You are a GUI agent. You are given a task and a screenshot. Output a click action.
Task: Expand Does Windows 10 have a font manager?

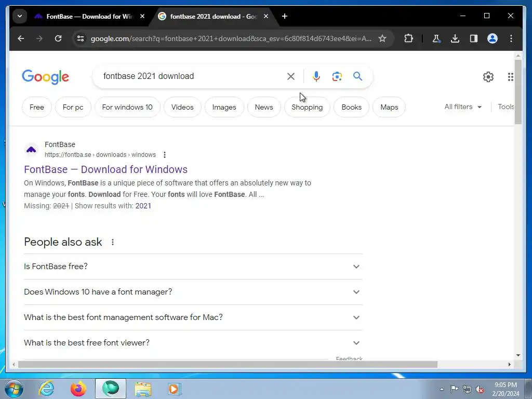click(x=193, y=292)
